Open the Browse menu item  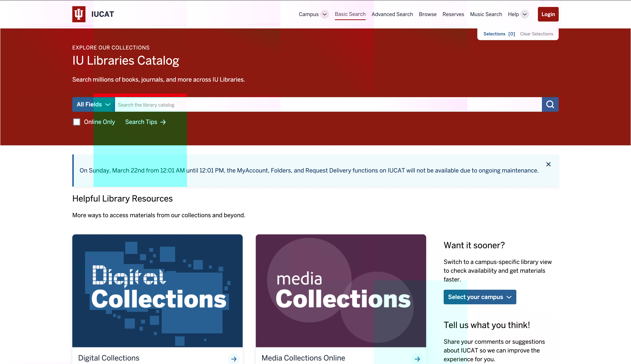427,14
